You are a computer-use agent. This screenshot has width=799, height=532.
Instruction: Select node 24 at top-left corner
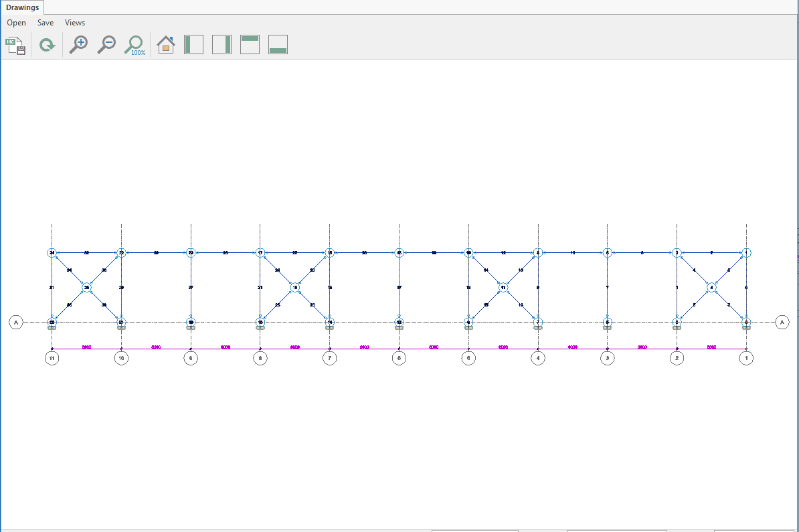point(52,253)
